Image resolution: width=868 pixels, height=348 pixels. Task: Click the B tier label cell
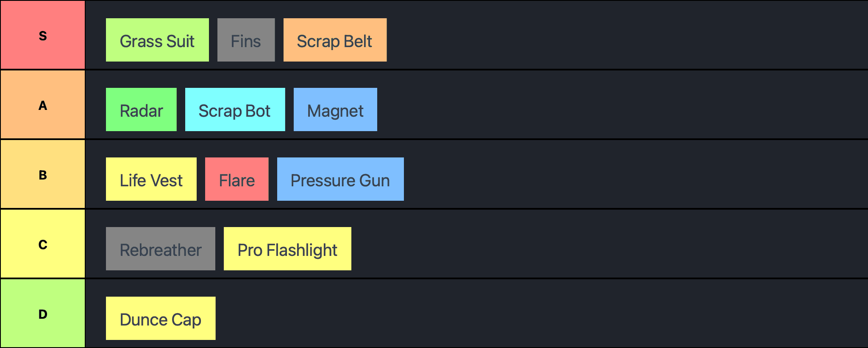tap(43, 174)
